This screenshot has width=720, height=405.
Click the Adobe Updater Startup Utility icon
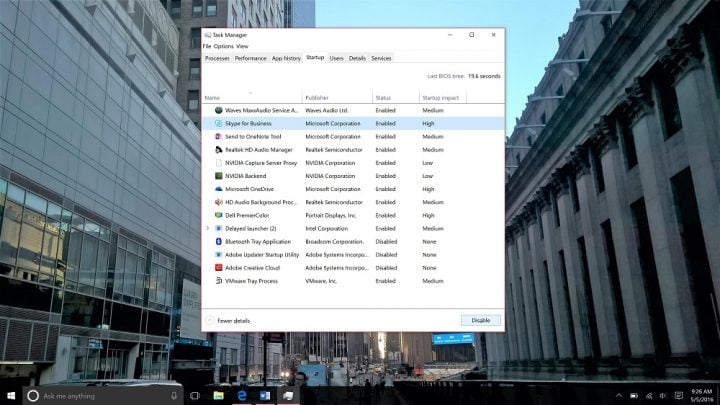click(219, 255)
